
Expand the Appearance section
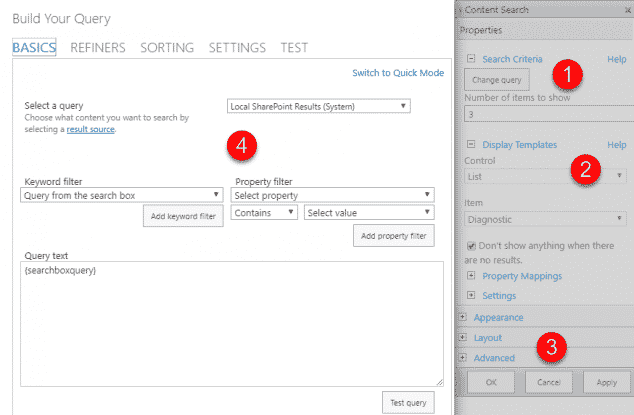coord(462,317)
